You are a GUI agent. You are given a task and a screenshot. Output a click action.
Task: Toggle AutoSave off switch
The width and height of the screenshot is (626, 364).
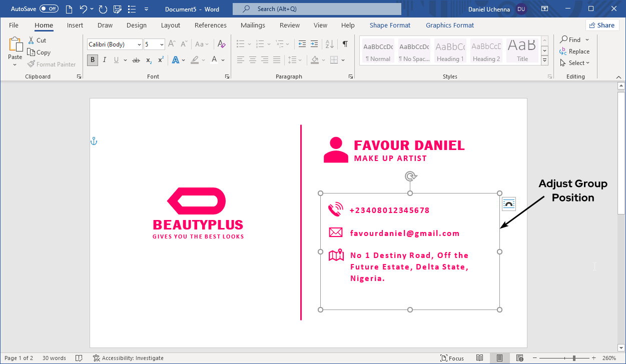point(48,8)
